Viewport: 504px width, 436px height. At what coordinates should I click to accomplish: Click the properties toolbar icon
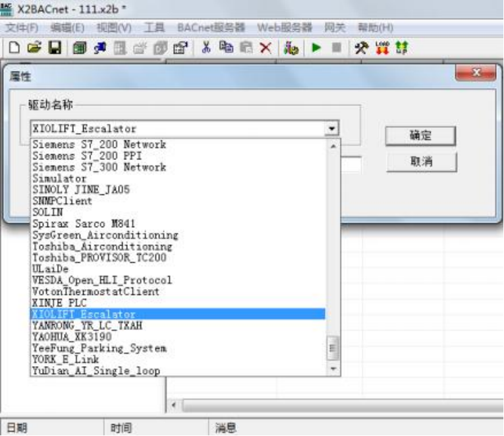(x=181, y=48)
